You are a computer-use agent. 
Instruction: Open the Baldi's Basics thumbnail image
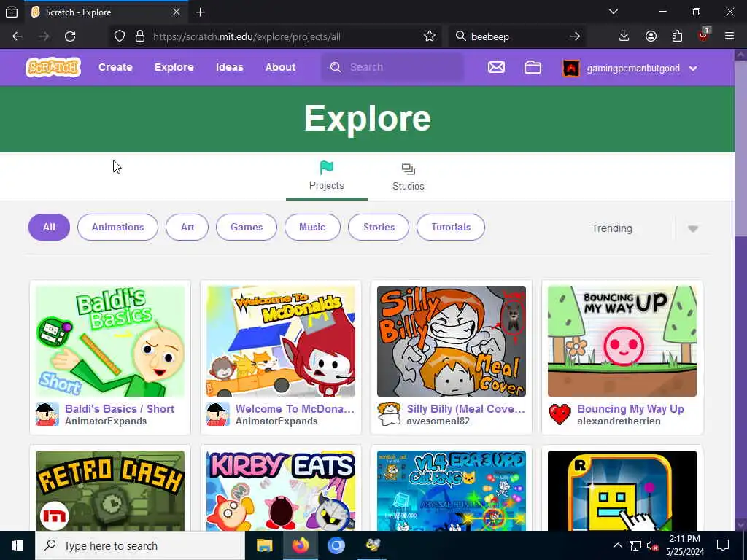110,341
